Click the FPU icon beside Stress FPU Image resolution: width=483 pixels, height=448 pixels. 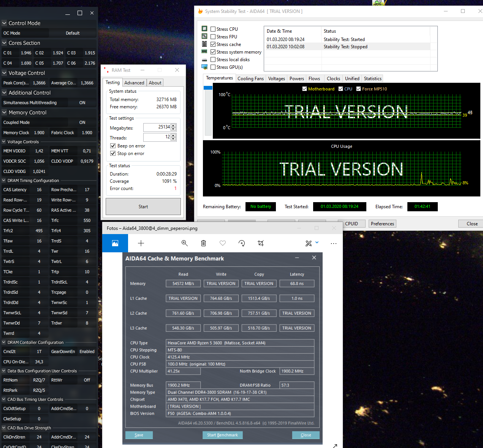(x=204, y=36)
